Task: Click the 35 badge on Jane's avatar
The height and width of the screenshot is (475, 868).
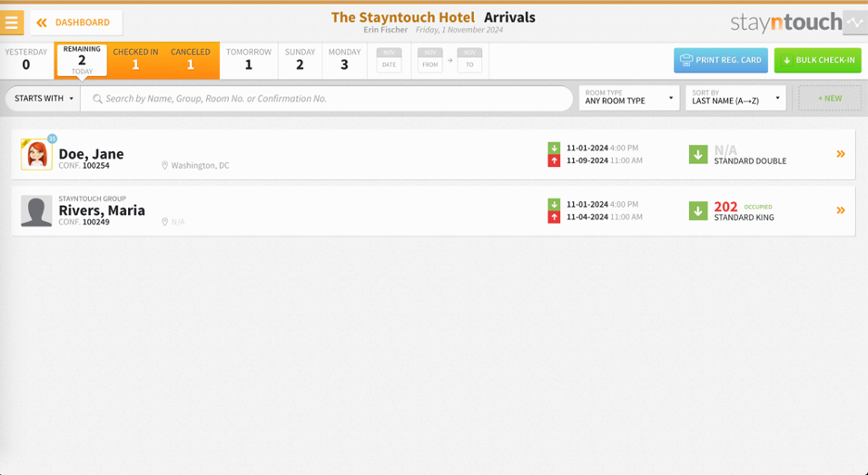Action: point(52,138)
